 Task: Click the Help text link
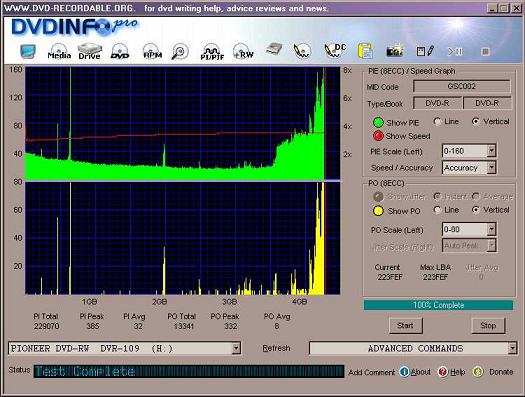(x=458, y=372)
